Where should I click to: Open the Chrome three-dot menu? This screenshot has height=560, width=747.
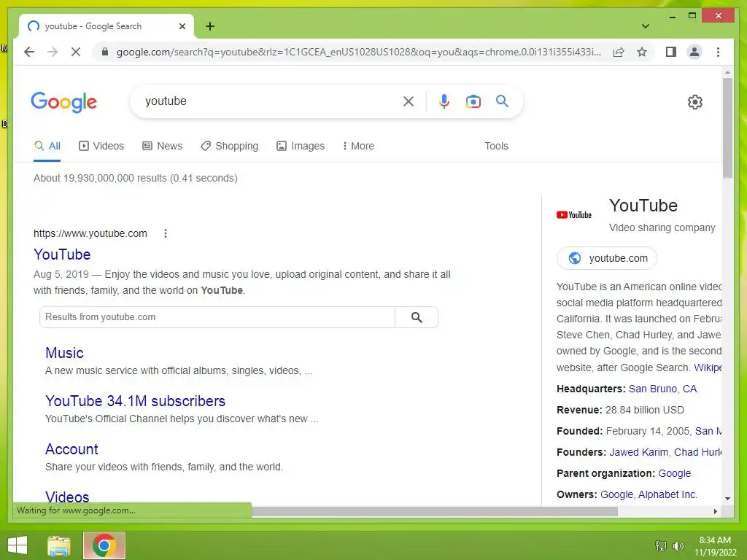[718, 52]
